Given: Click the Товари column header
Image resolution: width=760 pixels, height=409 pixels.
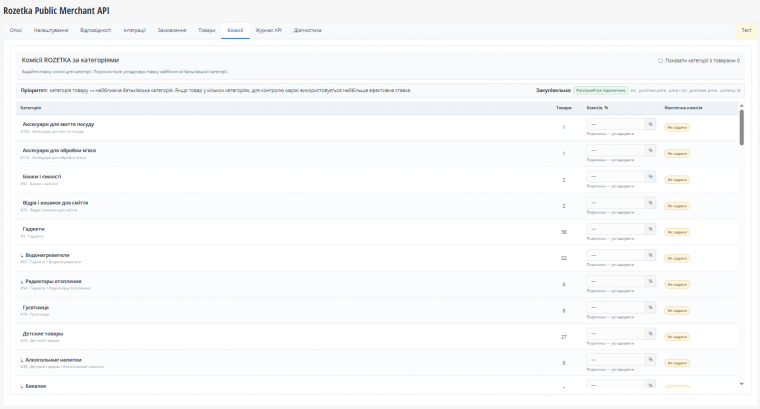Looking at the screenshot, I should click(564, 108).
